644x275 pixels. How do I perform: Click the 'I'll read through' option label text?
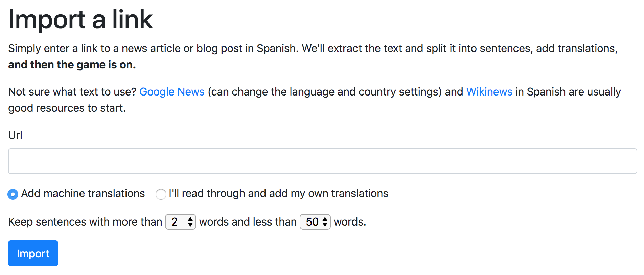pos(278,193)
